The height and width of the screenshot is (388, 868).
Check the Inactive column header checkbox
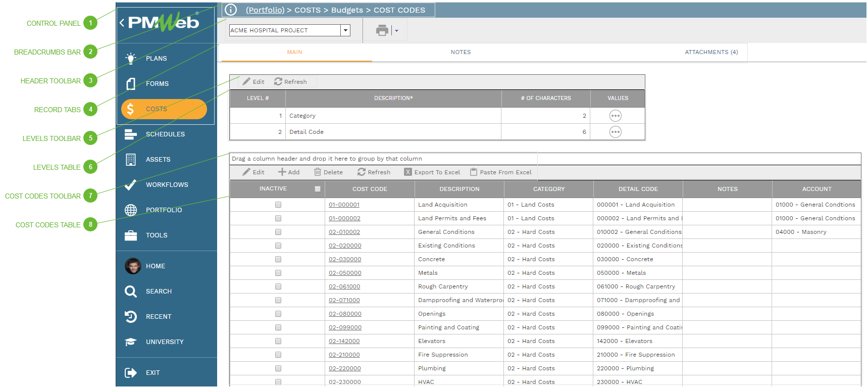pos(318,189)
